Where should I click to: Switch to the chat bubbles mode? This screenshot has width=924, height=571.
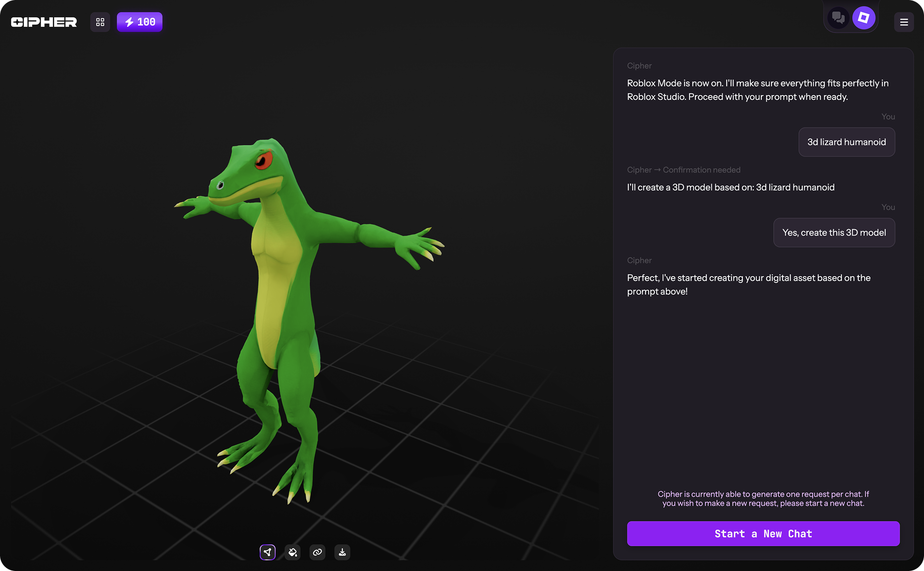838,18
